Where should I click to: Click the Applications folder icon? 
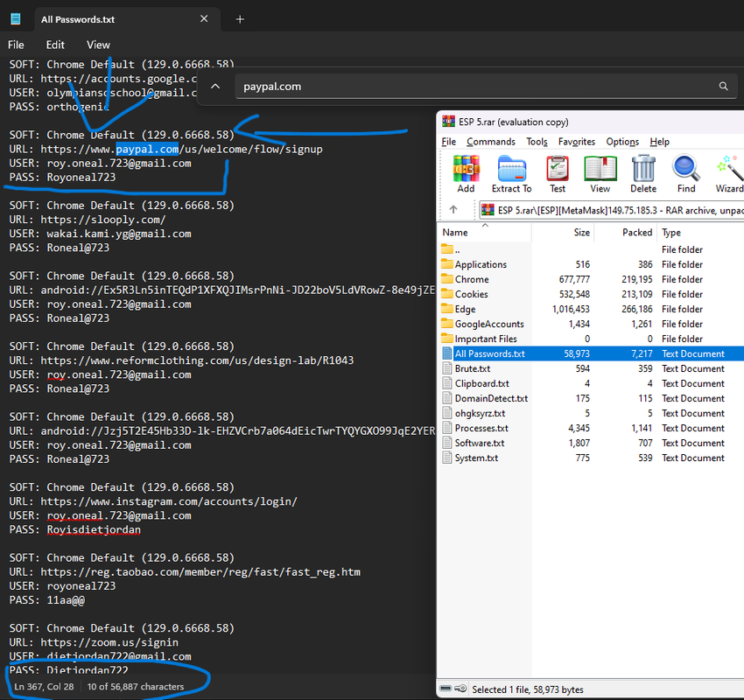(x=447, y=263)
